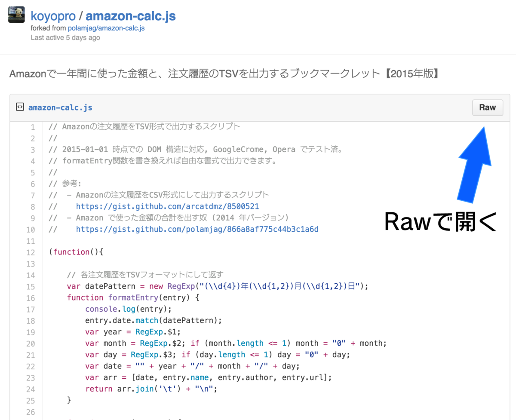Open the amazon-calc.js file header link
Image resolution: width=516 pixels, height=420 pixels.
click(x=60, y=107)
